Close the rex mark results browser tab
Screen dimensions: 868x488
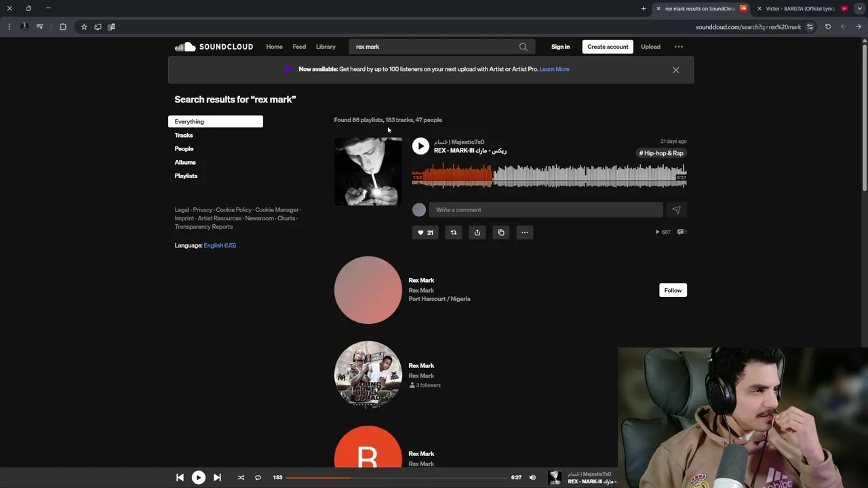pos(658,9)
